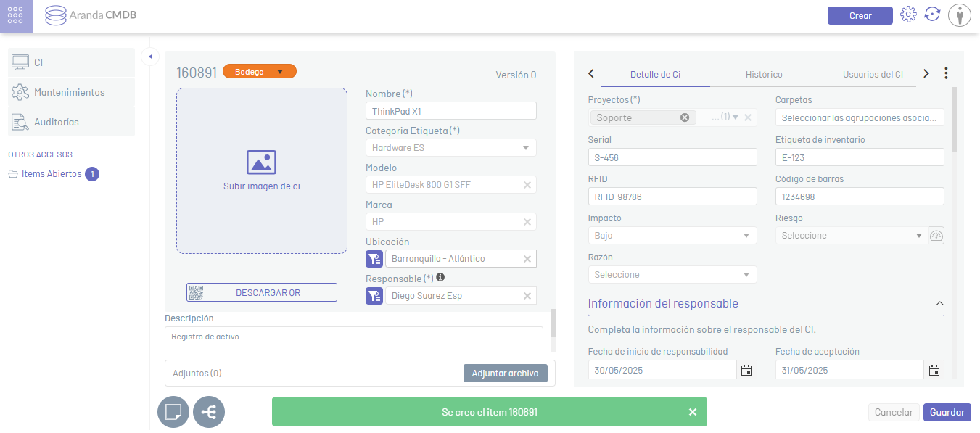Switch to the Histórico tab
The image size is (980, 433).
764,75
